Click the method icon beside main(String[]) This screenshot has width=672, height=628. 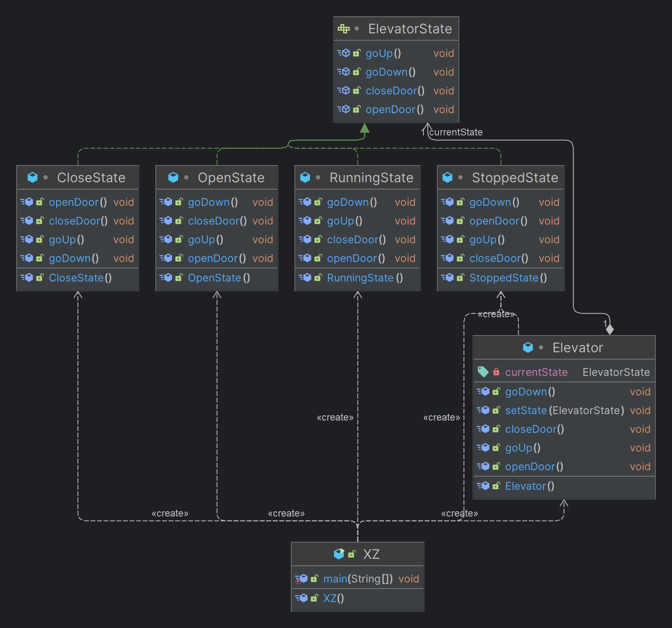[x=301, y=579]
